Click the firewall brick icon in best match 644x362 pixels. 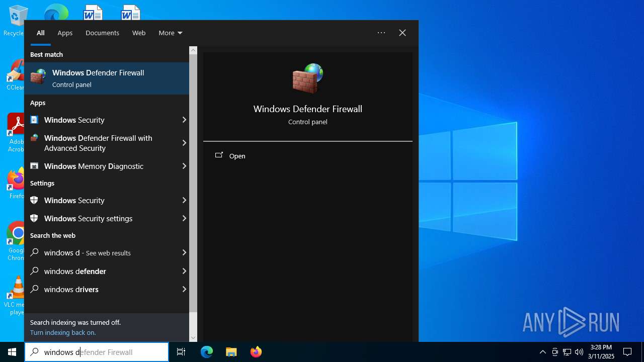tap(38, 77)
